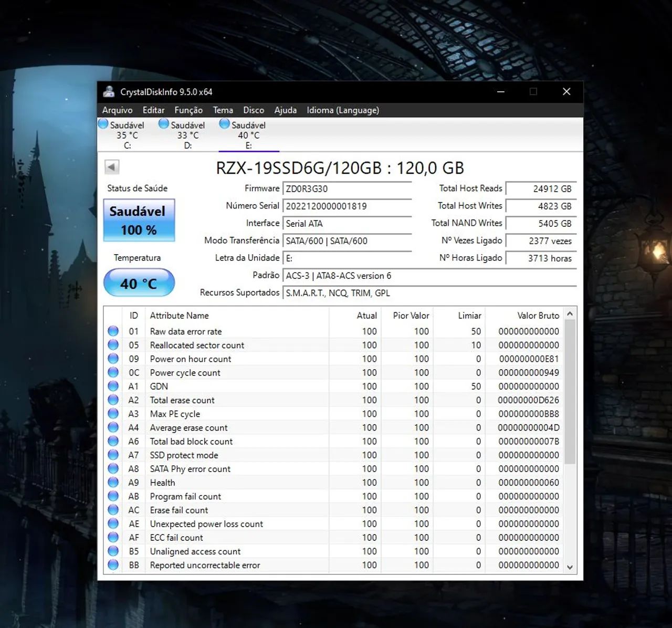Click status icon of Program fail count row
This screenshot has height=628, width=672.
pos(113,496)
